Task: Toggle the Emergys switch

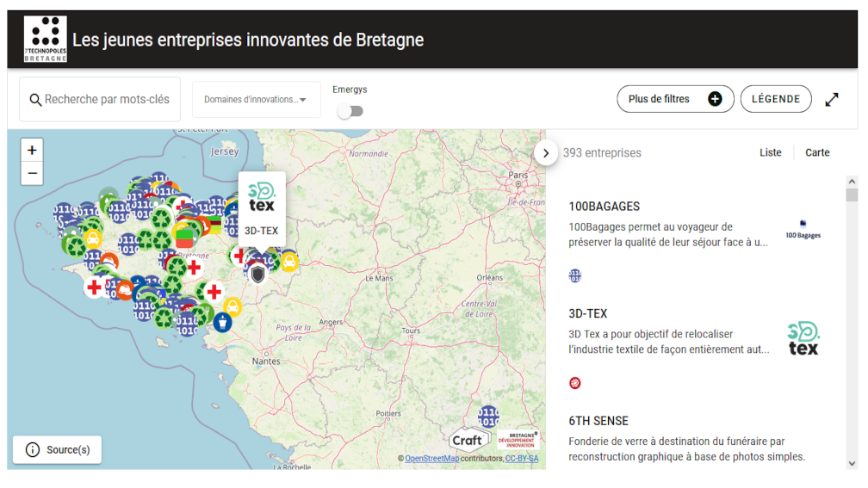Action: click(350, 111)
